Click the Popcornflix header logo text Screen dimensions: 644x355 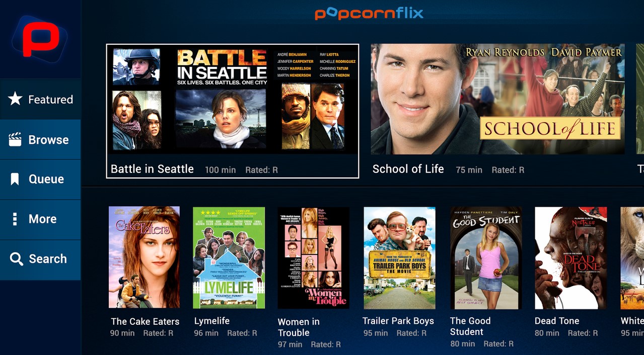click(x=369, y=13)
